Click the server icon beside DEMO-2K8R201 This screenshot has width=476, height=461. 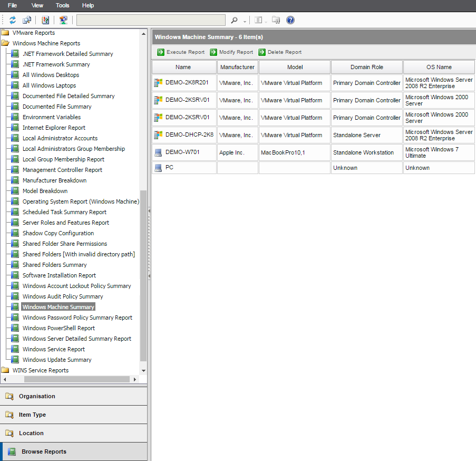coord(158,83)
